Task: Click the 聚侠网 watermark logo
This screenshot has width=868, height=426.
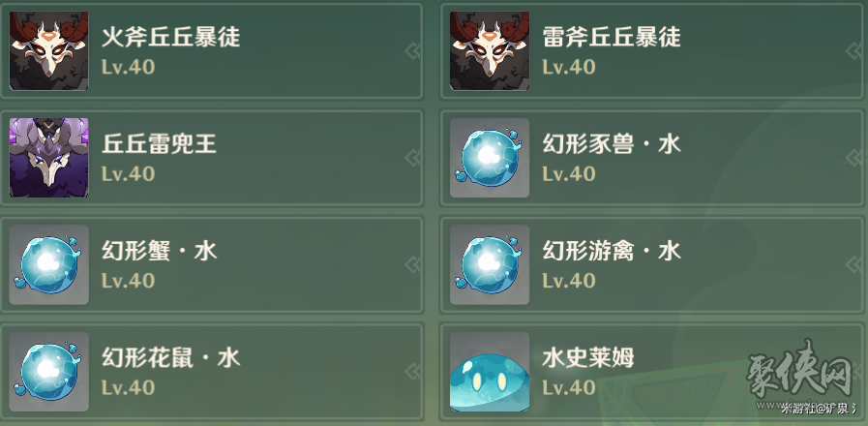Action: [800, 370]
